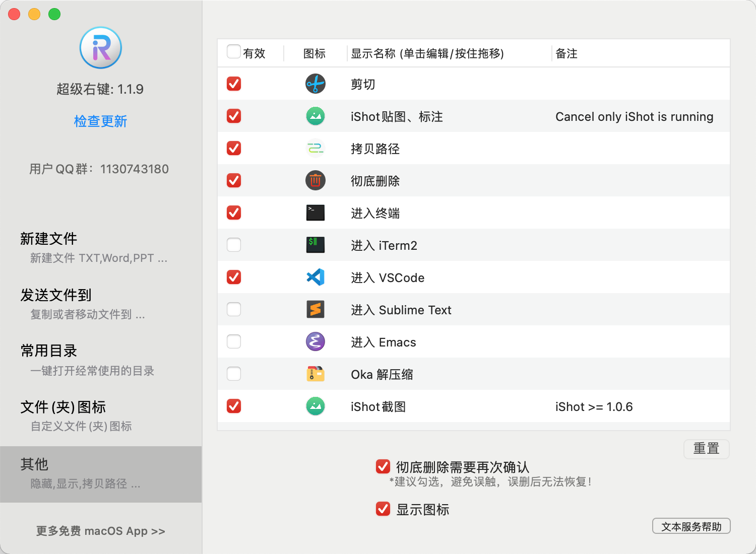The width and height of the screenshot is (756, 554).
Task: Toggle the 显示图标 checkbox
Action: click(x=383, y=509)
